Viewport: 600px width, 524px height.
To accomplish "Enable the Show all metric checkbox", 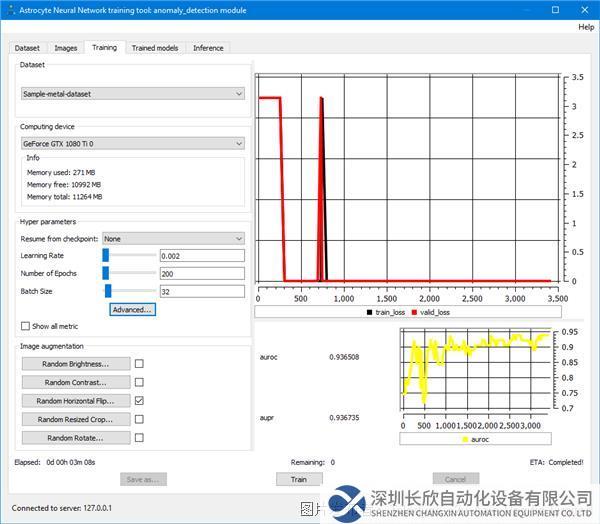I will (26, 326).
